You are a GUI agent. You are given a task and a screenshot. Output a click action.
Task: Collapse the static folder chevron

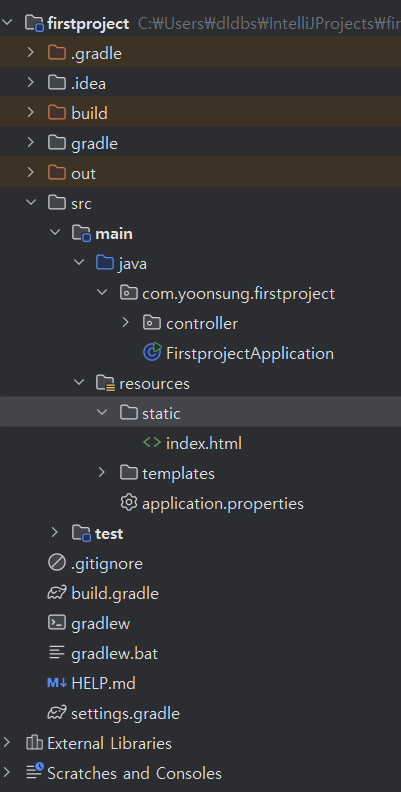(102, 413)
